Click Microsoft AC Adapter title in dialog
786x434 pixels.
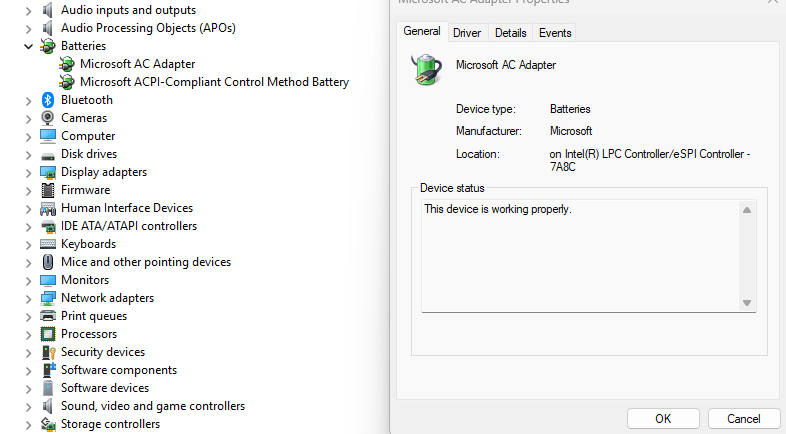click(506, 65)
